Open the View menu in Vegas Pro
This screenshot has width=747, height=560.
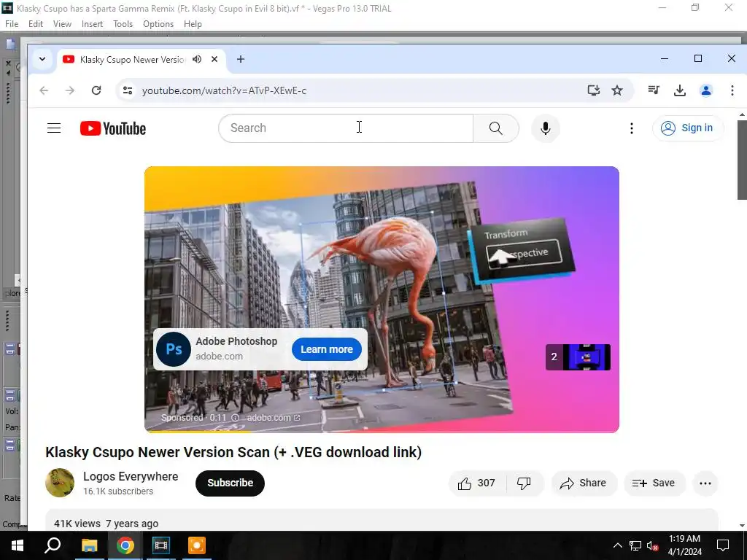pyautogui.click(x=62, y=24)
